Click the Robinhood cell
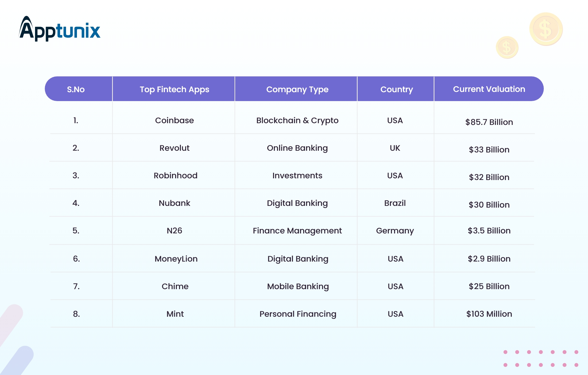 175,175
